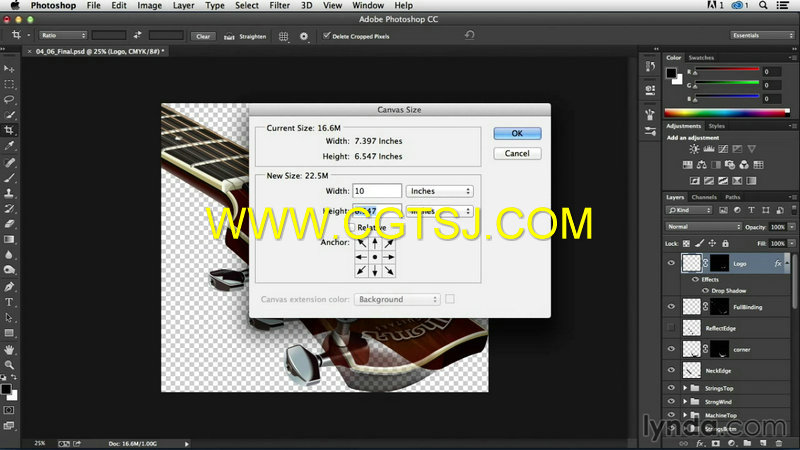Click the crop overlay grid icon

point(284,36)
